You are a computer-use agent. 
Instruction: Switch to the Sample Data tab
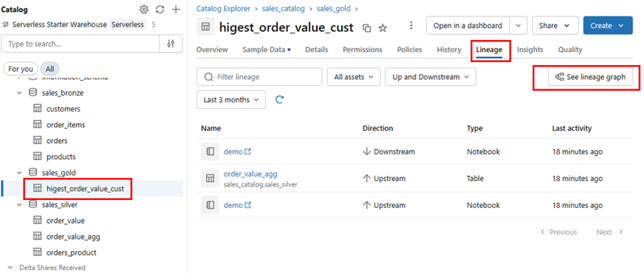(x=266, y=50)
